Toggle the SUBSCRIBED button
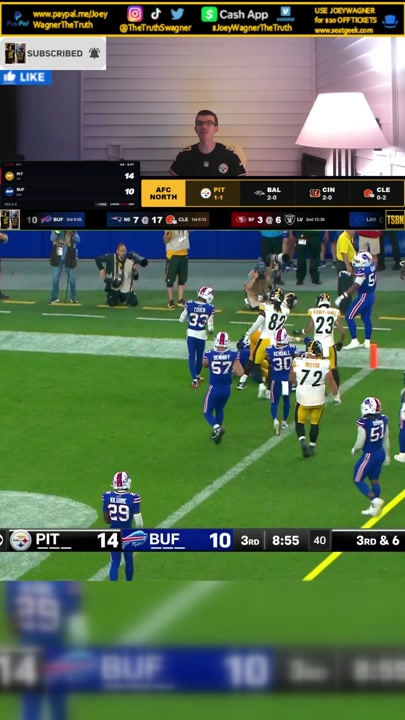Viewport: 405px width, 720px height. (x=53, y=53)
